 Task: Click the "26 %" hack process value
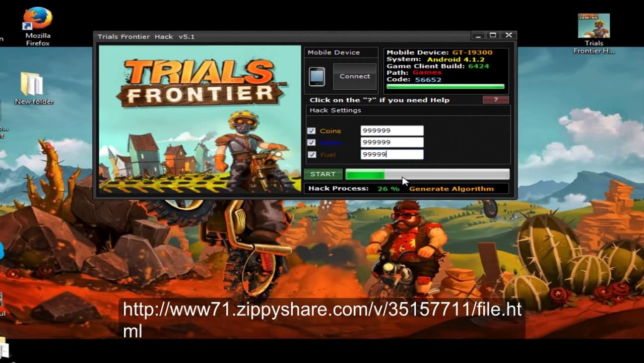click(388, 189)
